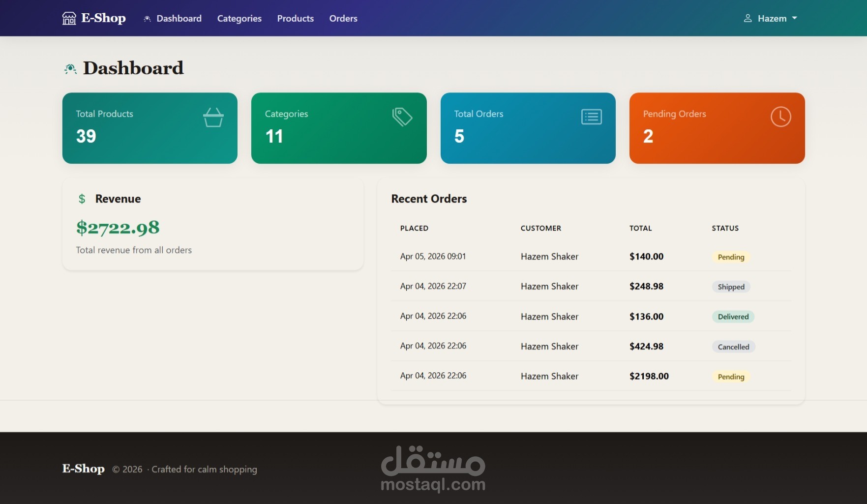This screenshot has height=504, width=867.
Task: Click the clock icon on Pending Orders card
Action: (x=780, y=117)
